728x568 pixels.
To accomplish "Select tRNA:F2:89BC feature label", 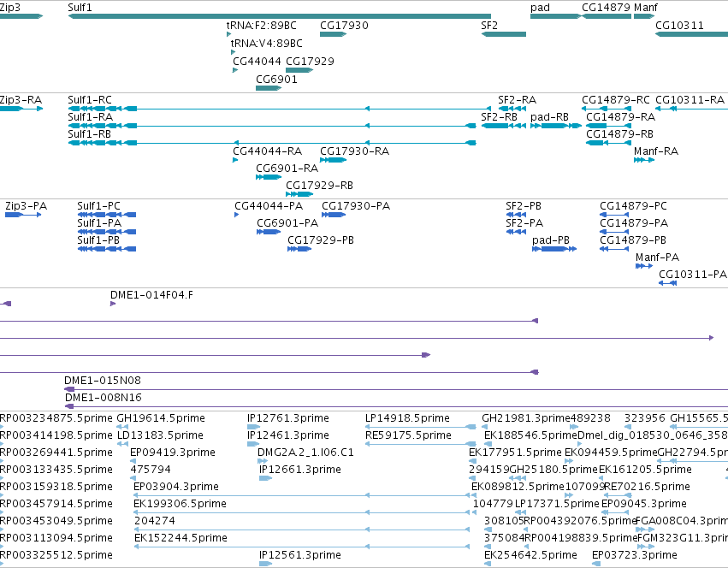I will click(x=262, y=26).
